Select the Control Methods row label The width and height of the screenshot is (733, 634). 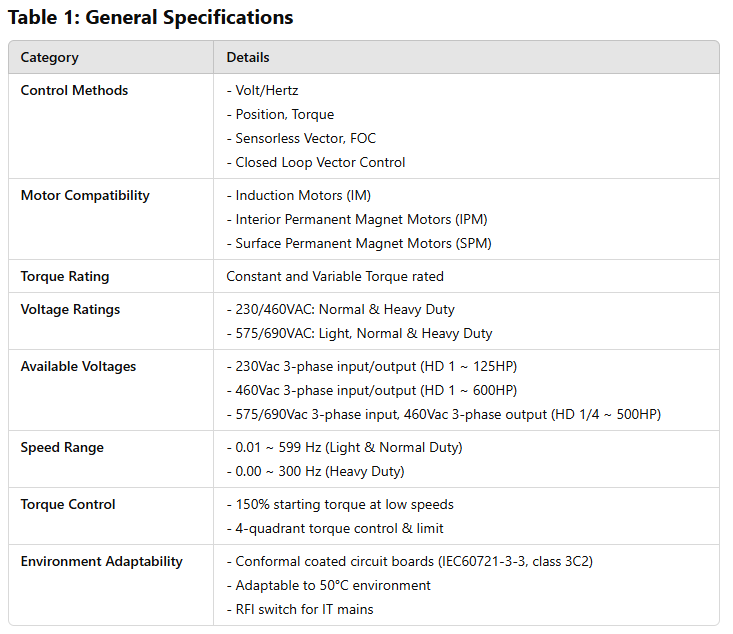pos(74,90)
